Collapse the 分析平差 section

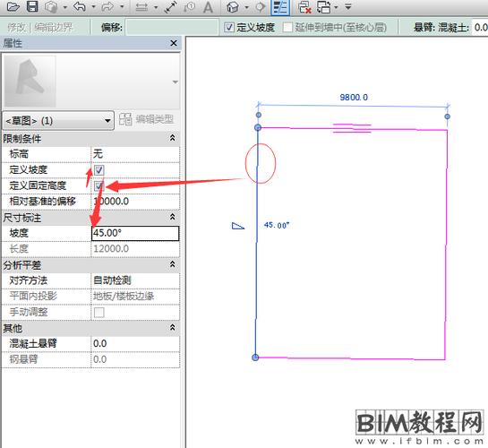(x=172, y=264)
